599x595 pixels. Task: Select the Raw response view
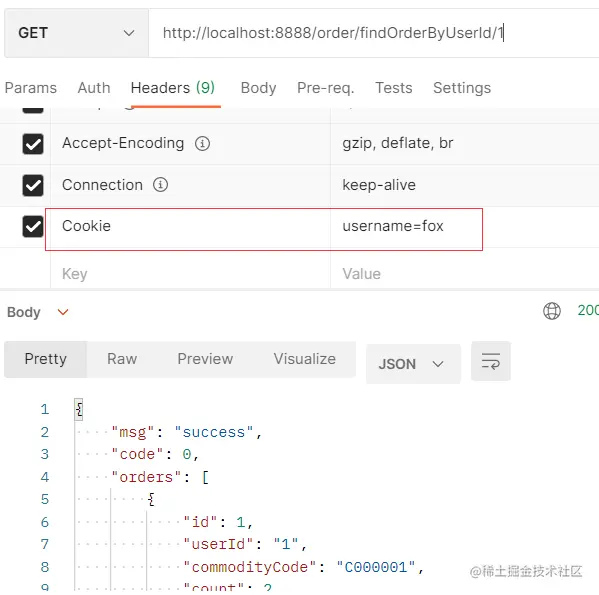(122, 359)
